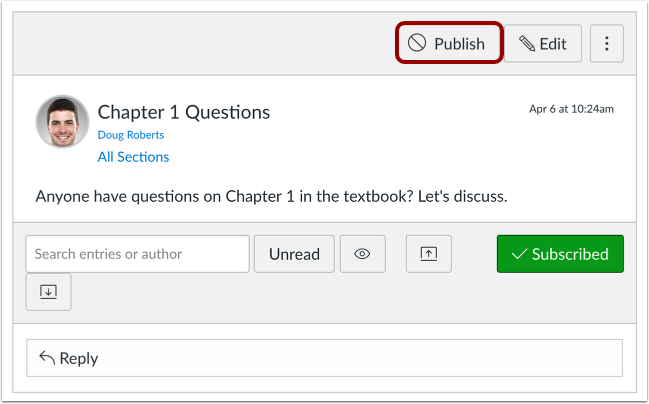Viewport: 649px width, 404px height.
Task: Collapse replies with the up-arrow box icon
Action: pyautogui.click(x=428, y=254)
